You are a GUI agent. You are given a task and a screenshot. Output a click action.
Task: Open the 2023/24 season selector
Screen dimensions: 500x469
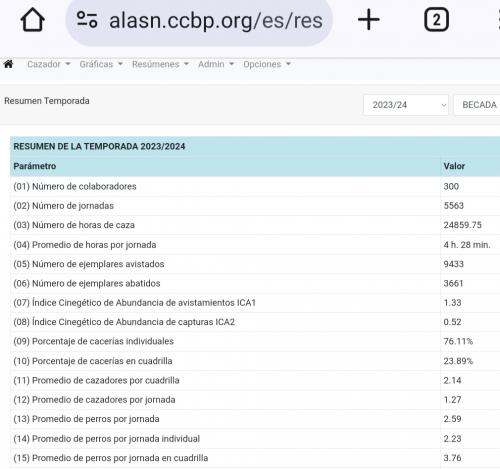[x=406, y=105]
